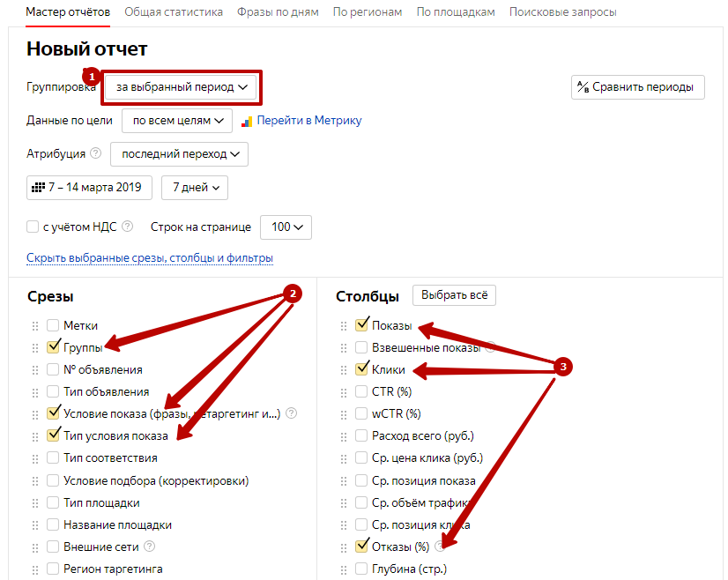Screen dimensions: 728x580
Task: Grab drag handle for Взвешенные показы column
Action: click(x=344, y=348)
